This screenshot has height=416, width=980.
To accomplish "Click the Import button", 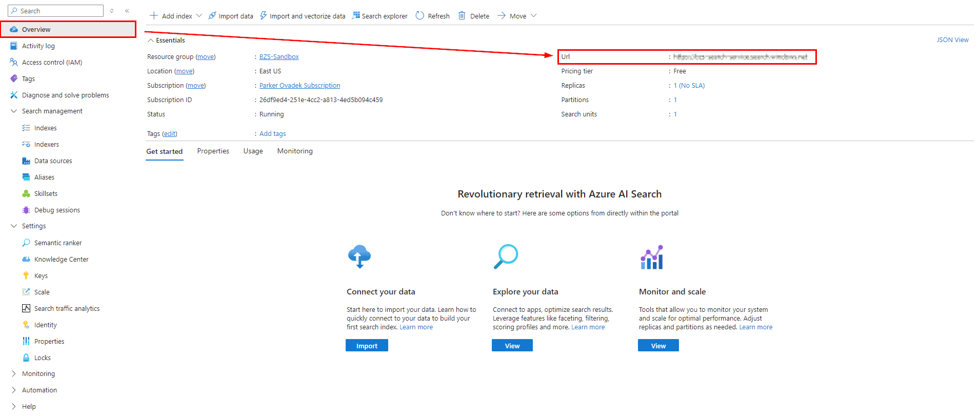I will (x=367, y=346).
